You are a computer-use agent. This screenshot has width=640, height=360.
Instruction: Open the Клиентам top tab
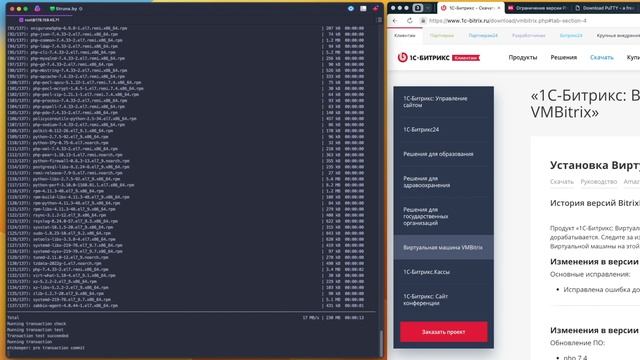pyautogui.click(x=404, y=36)
